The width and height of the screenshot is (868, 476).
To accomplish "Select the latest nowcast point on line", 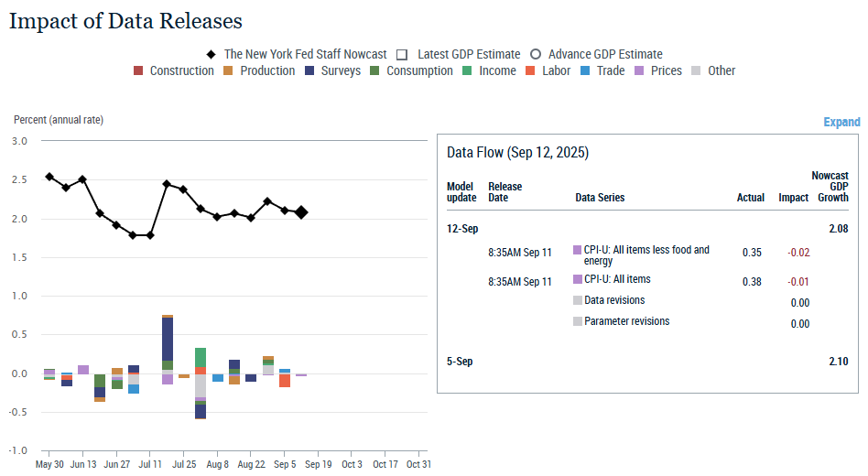I will tap(301, 212).
